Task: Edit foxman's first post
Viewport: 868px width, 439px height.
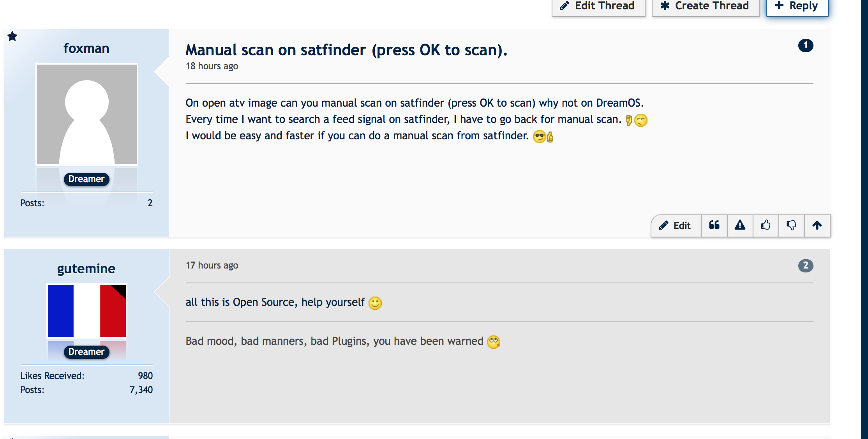Action: [676, 225]
